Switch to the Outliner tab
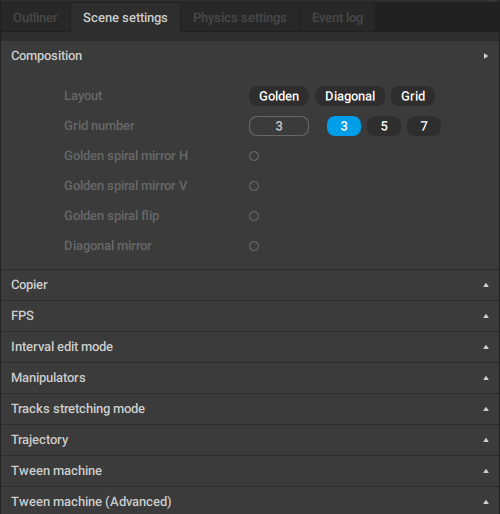Viewport: 500px width, 514px height. [35, 18]
